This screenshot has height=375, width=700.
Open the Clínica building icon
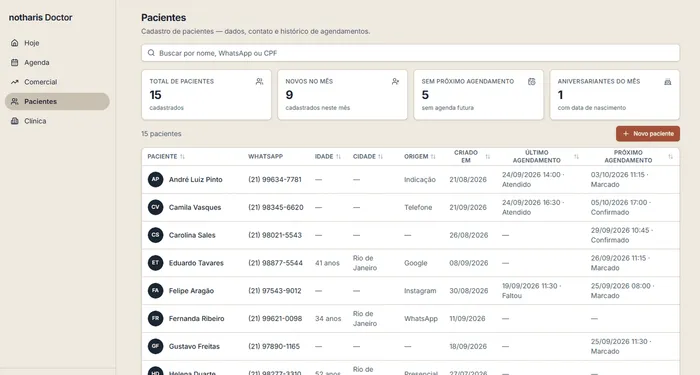[x=15, y=121]
